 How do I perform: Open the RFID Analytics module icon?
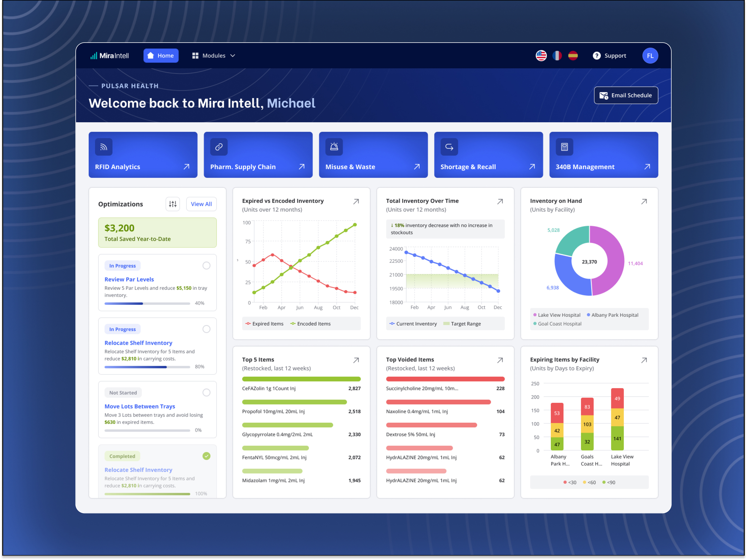[x=103, y=147]
